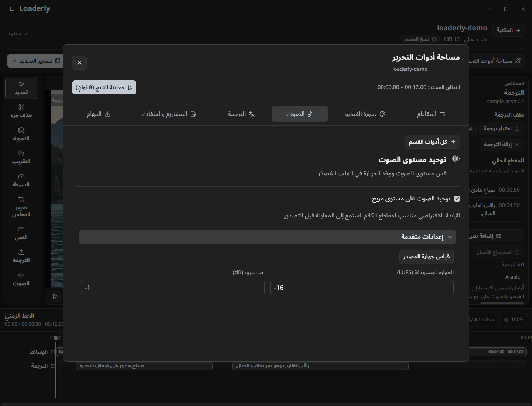
Task: Click نسخ المصدر copy source button
Action: pyautogui.click(x=420, y=39)
